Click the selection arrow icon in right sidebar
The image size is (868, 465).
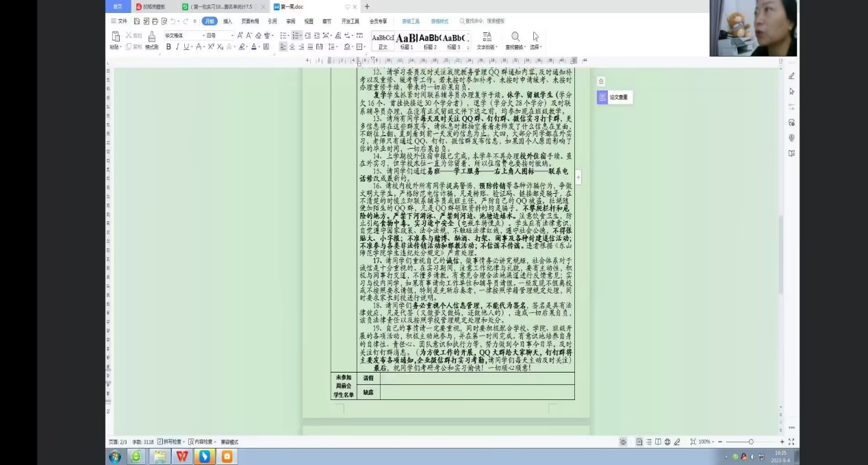click(791, 91)
